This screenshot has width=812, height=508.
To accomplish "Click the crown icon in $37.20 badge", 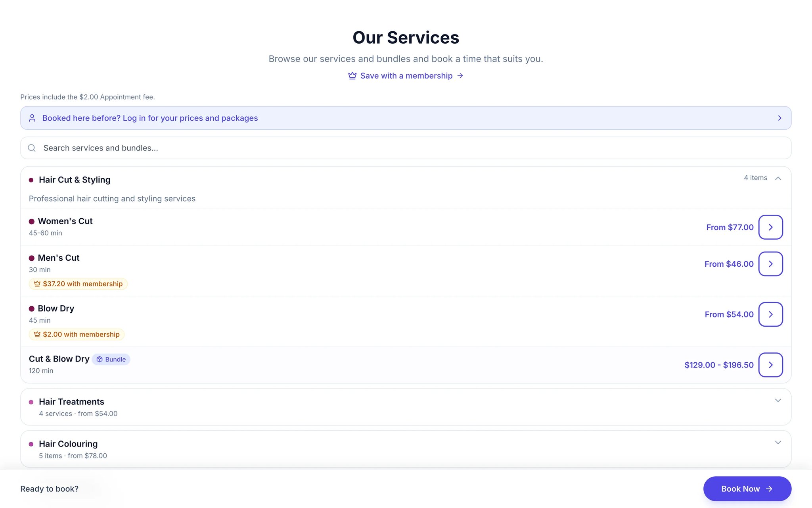I will 37,284.
